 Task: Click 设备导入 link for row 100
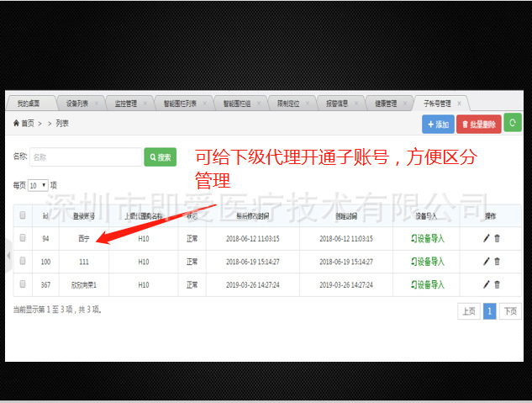point(428,262)
